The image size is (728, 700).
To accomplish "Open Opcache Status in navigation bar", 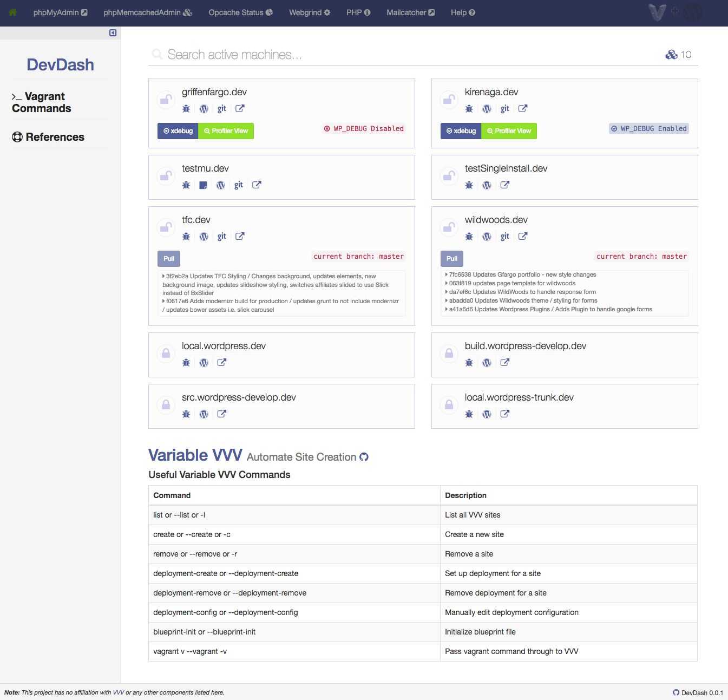I will [240, 12].
